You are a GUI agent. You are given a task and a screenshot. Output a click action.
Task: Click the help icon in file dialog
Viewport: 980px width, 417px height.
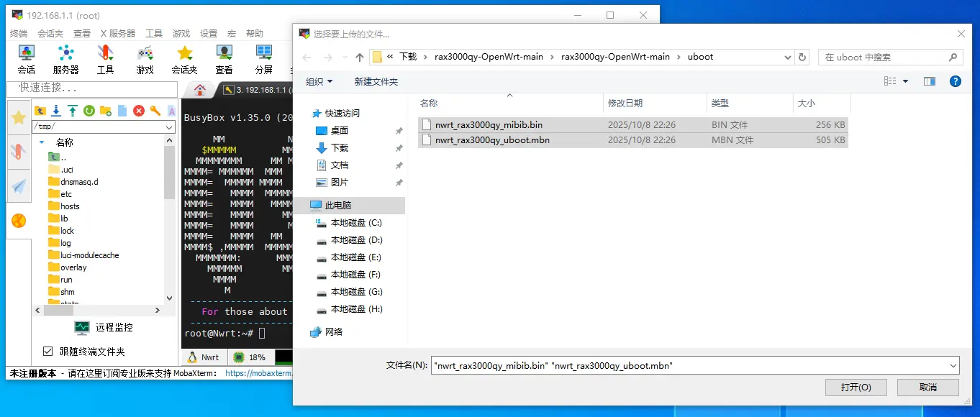[956, 81]
